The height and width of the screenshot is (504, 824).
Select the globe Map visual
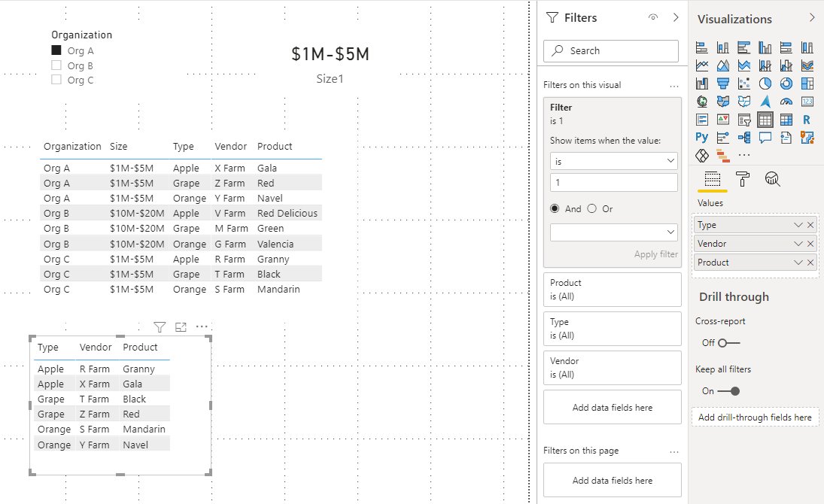[701, 102]
